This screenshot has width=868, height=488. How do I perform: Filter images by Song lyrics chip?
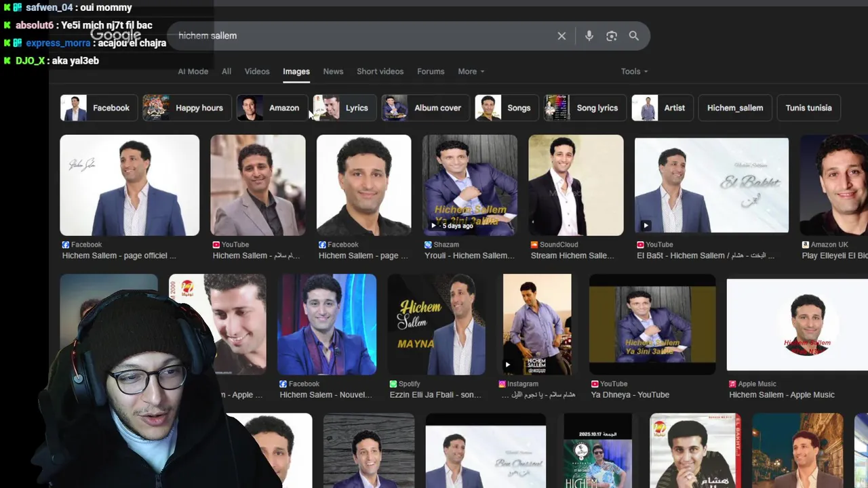pos(585,108)
